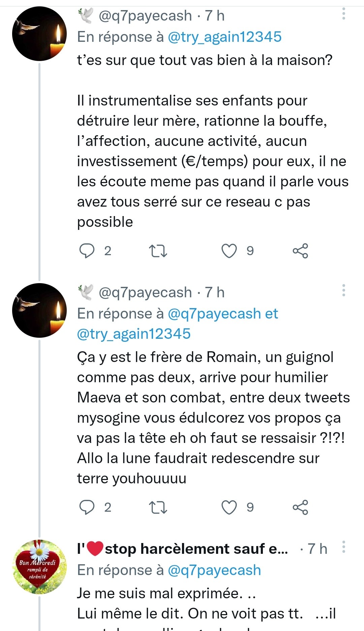Open @q7payecash mention in second tweet's reply line
Image resolution: width=364 pixels, height=631 pixels.
pyautogui.click(x=214, y=314)
